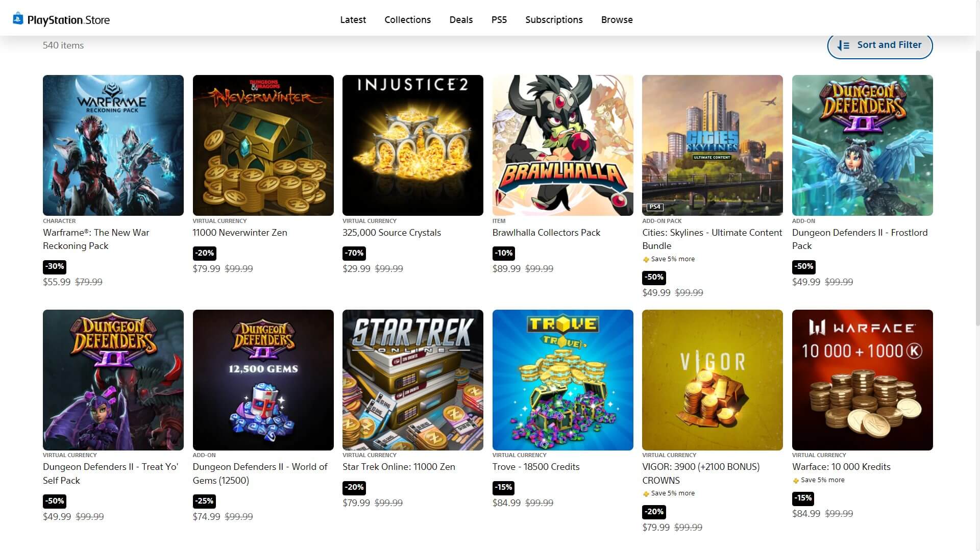Go to the Deals section
Screen dimensions: 980x551
(461, 20)
